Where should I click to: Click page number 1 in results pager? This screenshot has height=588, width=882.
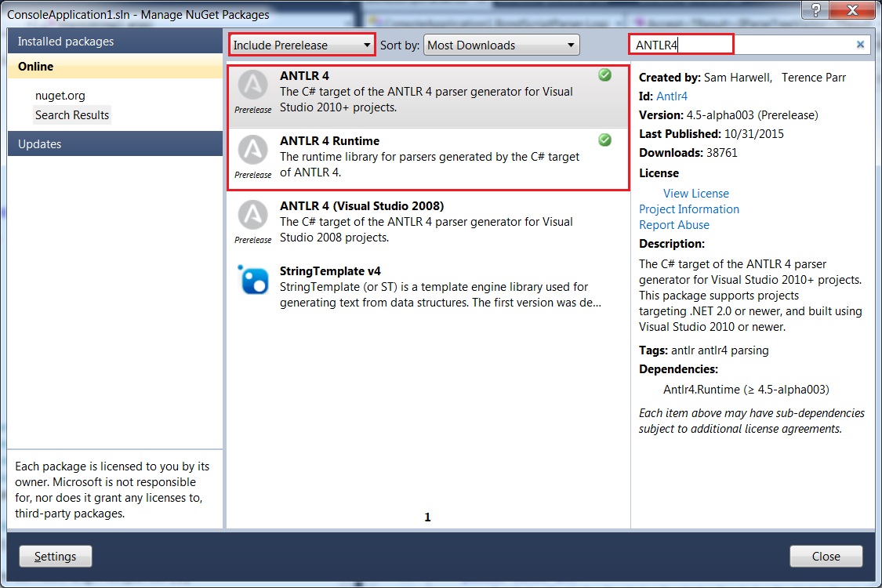[427, 517]
